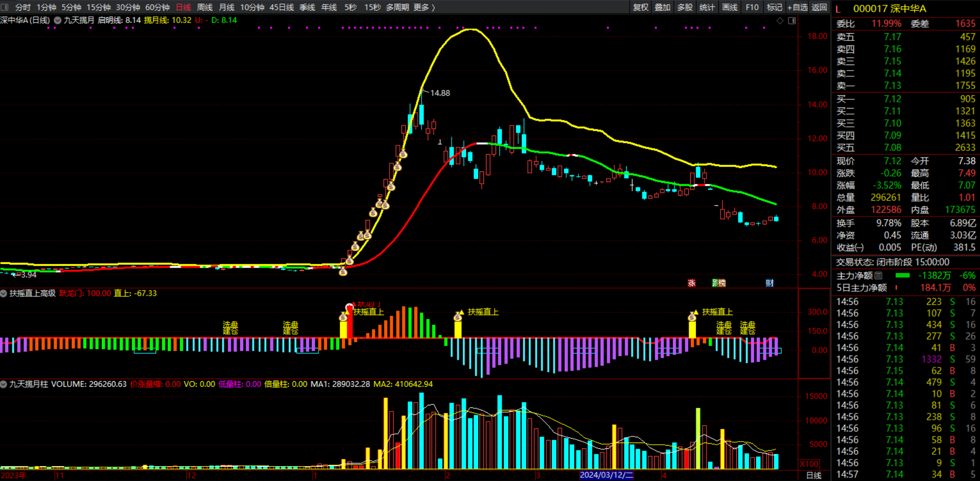Open the 多股 multi-stock view

click(685, 7)
